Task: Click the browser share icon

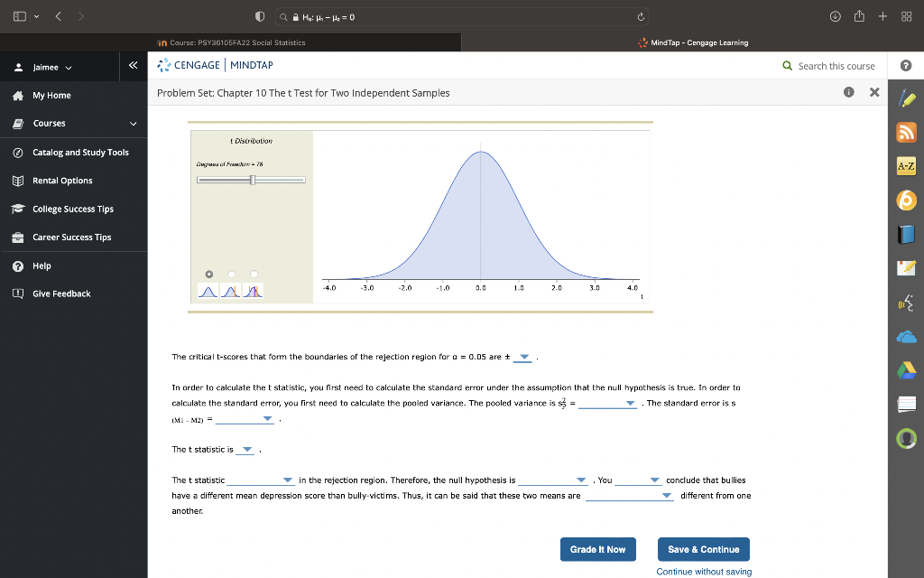Action: coord(859,16)
